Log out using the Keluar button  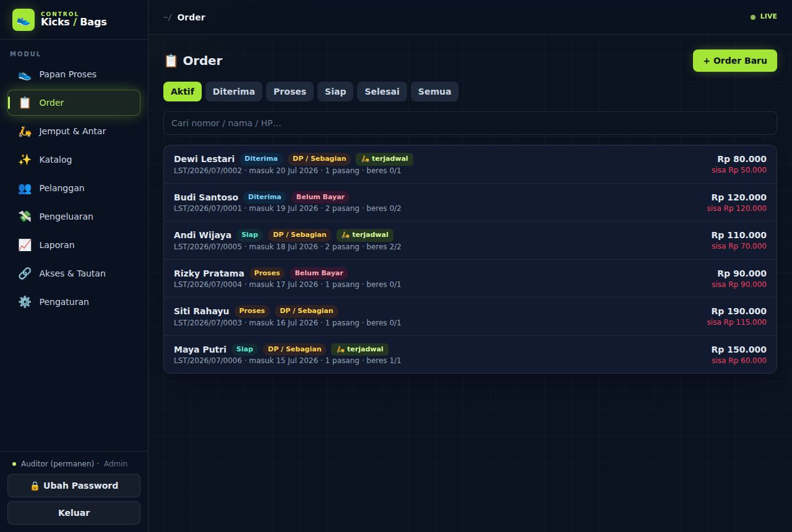pos(74,513)
